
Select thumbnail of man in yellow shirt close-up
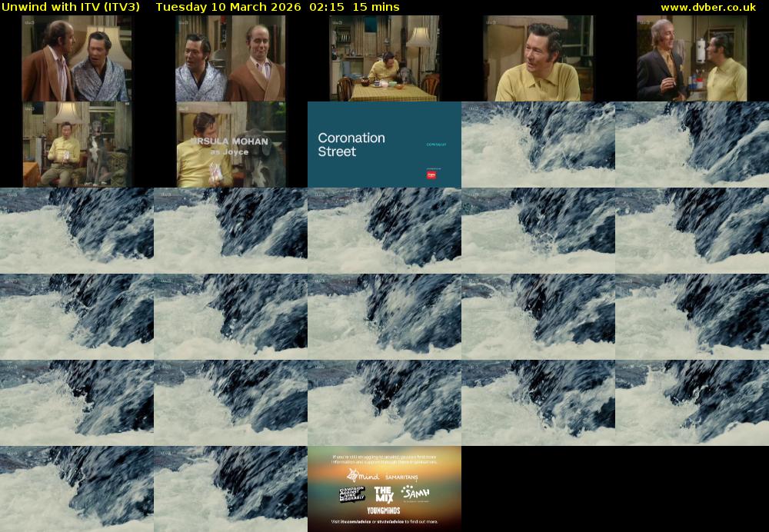pos(538,58)
